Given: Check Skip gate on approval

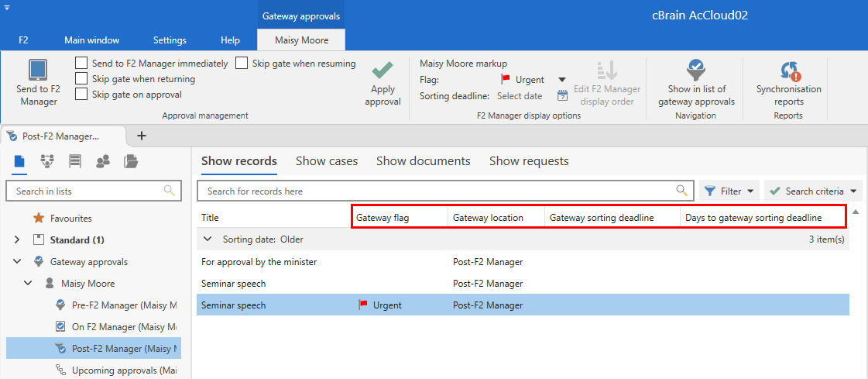Looking at the screenshot, I should (81, 95).
